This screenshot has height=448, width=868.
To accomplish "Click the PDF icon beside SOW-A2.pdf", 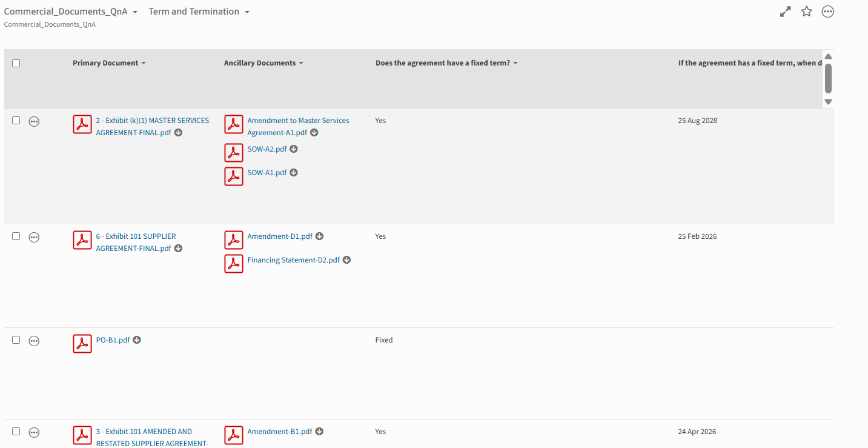I will (234, 153).
